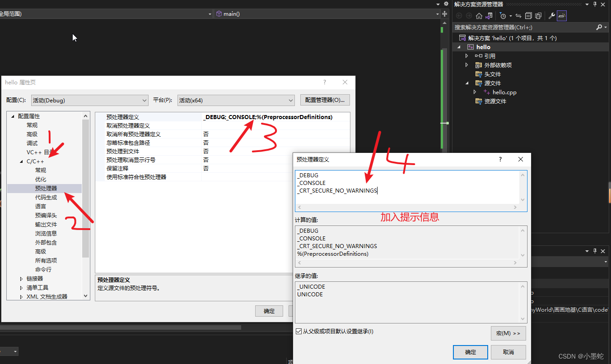
Task: Open the 配置管理器(O) dialog
Action: 325,100
